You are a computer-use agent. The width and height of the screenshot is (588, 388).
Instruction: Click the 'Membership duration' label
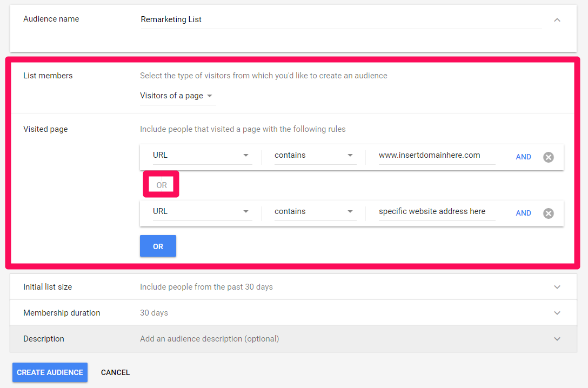pos(62,313)
